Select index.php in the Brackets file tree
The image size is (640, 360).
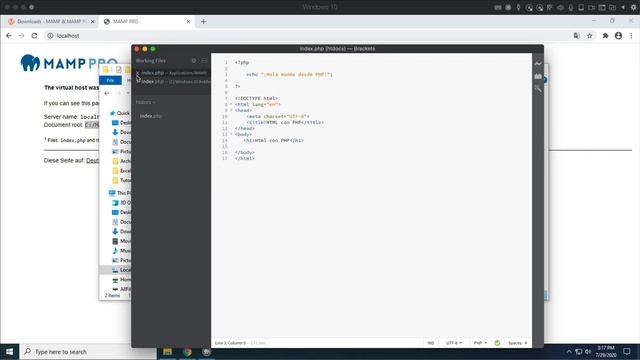click(151, 116)
